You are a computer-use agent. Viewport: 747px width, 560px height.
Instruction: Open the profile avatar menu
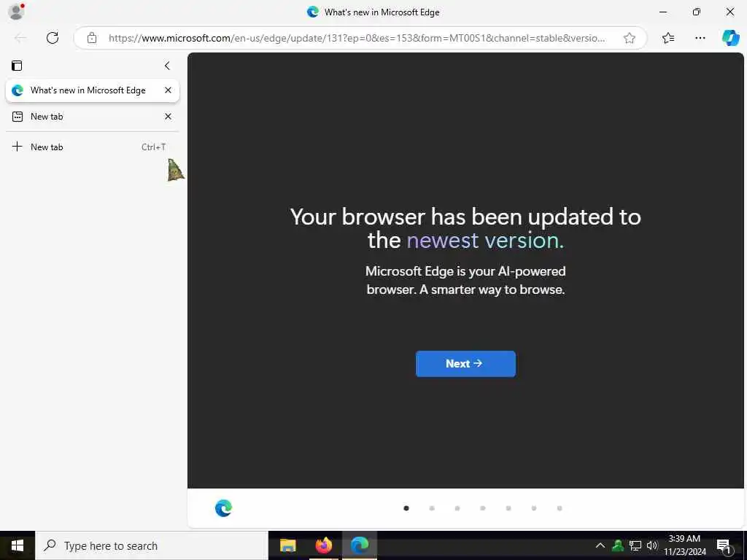16,12
